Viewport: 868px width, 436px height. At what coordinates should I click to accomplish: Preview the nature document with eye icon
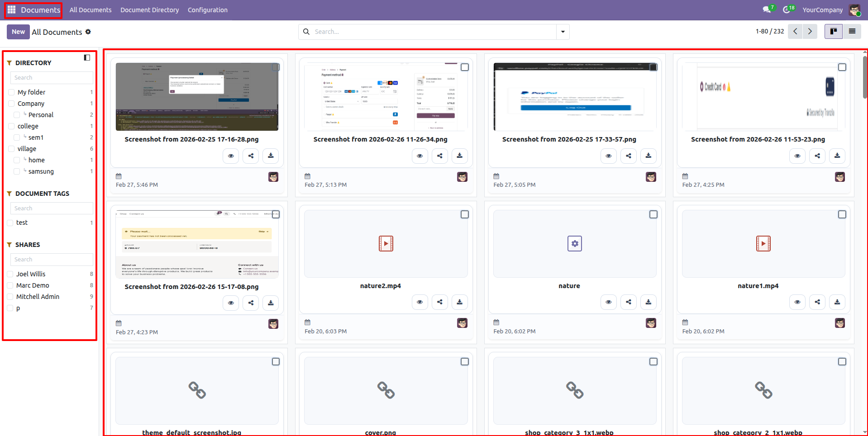point(609,302)
